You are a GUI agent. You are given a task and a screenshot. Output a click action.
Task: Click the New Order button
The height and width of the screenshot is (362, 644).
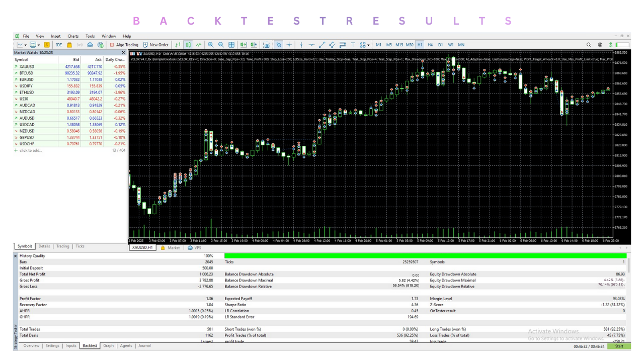(x=155, y=45)
